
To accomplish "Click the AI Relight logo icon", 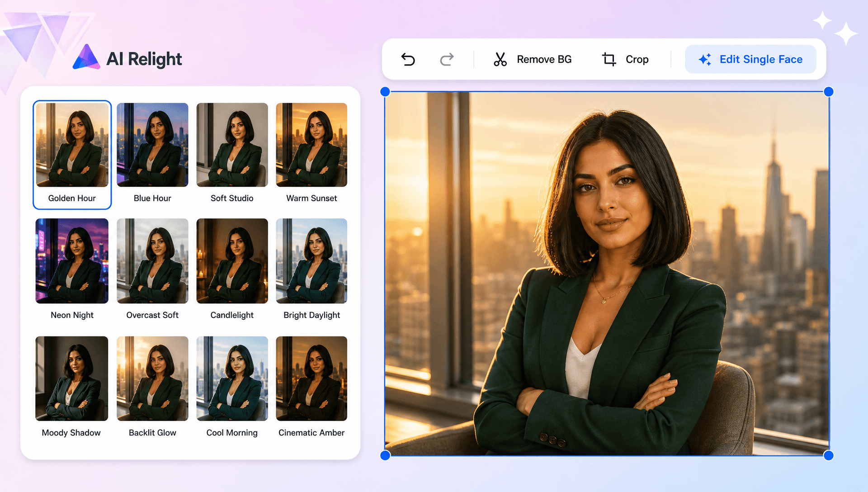I will pos(86,57).
